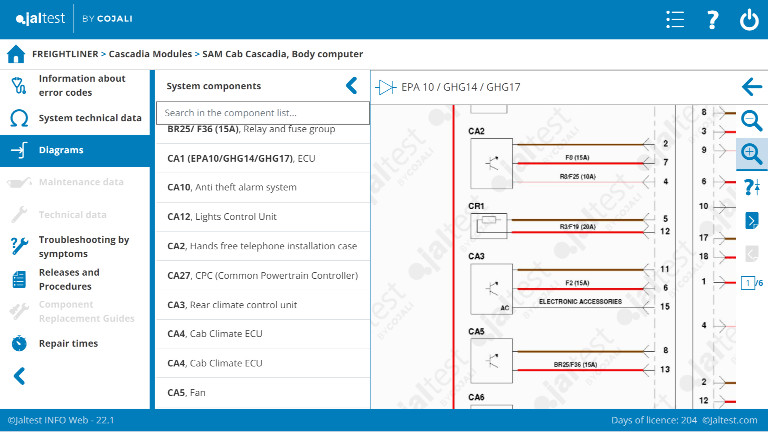This screenshot has width=768, height=432.
Task: Open the Repair times section
Action: [x=68, y=343]
